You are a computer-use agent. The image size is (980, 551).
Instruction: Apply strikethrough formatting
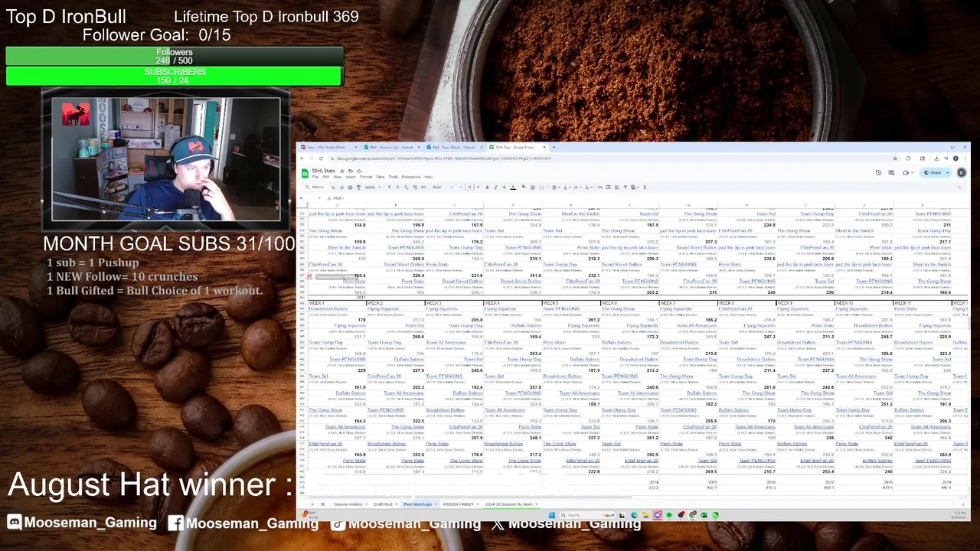504,187
